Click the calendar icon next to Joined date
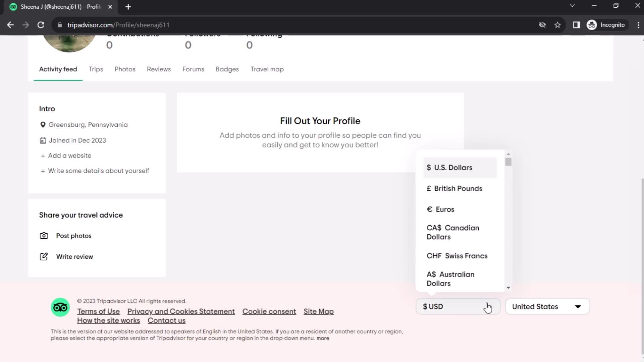 pyautogui.click(x=43, y=140)
